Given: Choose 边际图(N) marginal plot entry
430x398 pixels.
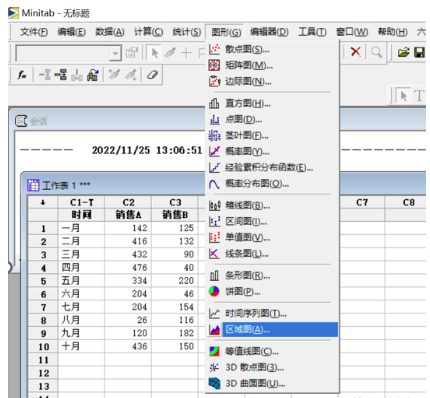Looking at the screenshot, I should click(x=272, y=81).
